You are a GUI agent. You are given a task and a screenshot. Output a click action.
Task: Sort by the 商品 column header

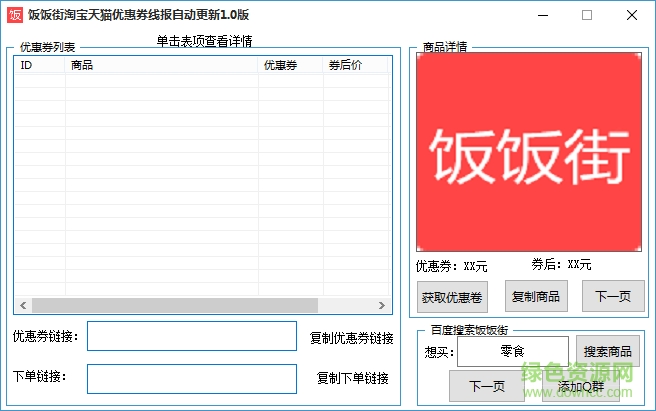[160, 65]
